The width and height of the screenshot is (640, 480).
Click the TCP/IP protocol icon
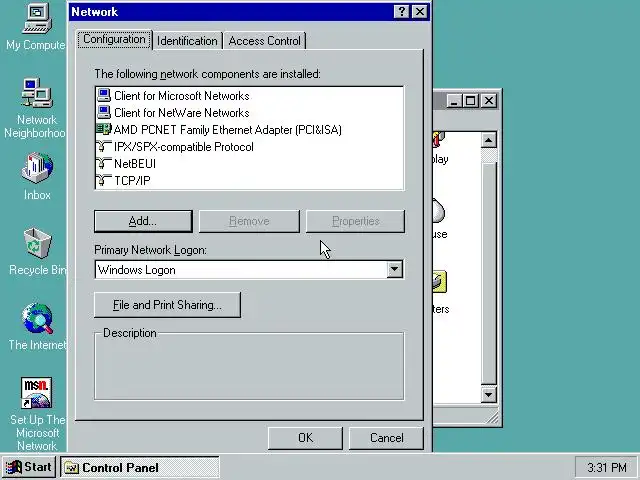[104, 180]
